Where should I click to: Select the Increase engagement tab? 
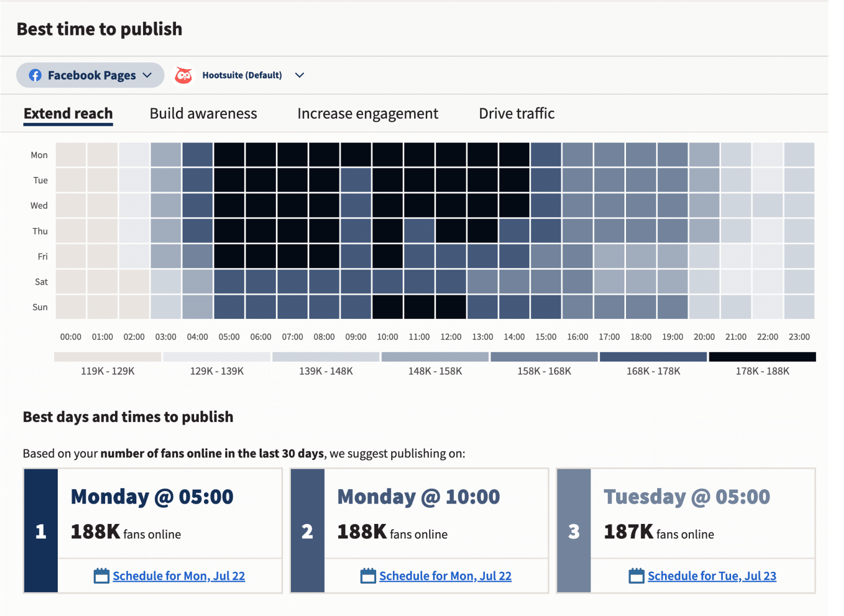367,113
